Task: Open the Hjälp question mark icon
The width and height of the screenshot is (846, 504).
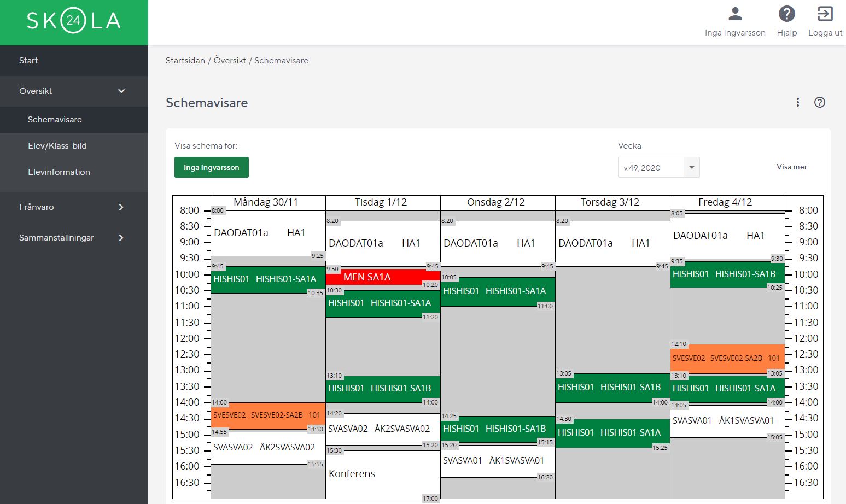Action: [x=786, y=14]
